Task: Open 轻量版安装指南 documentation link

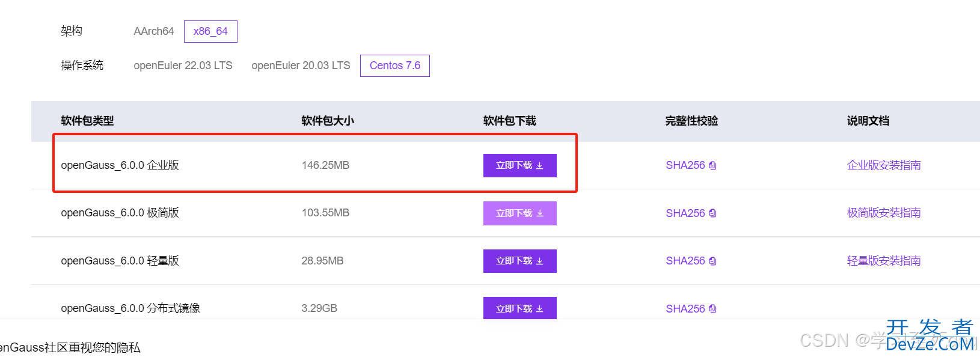Action: point(884,261)
